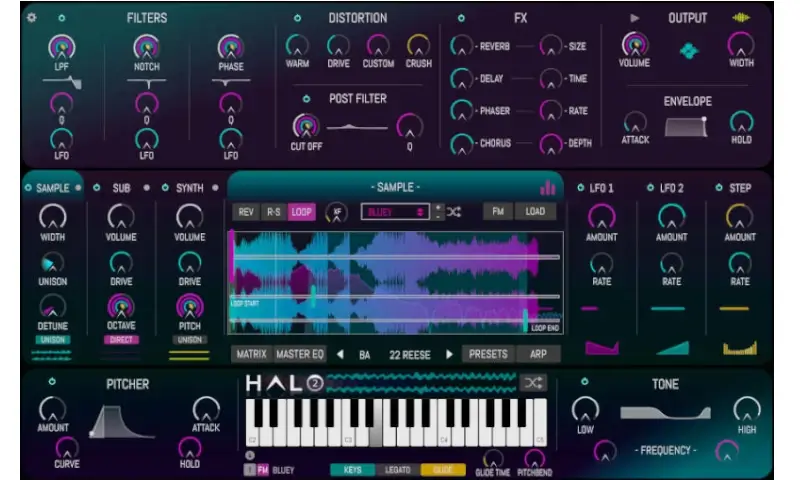Click the sample randomize shuffle icon
The height and width of the screenshot is (480, 800).
click(454, 212)
